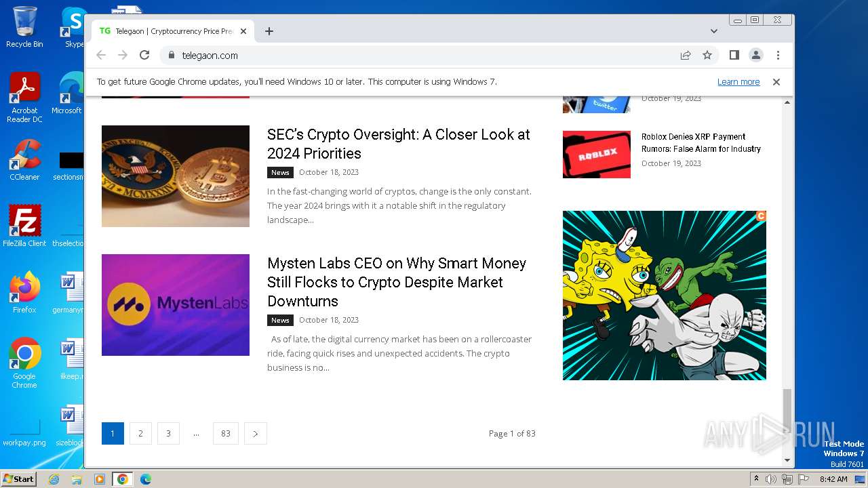Go to page 3
This screenshot has width=868, height=488.
pos(168,434)
